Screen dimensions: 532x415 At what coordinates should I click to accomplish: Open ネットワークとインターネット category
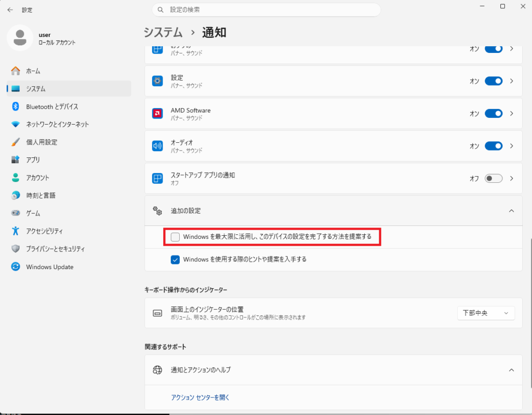pos(69,124)
